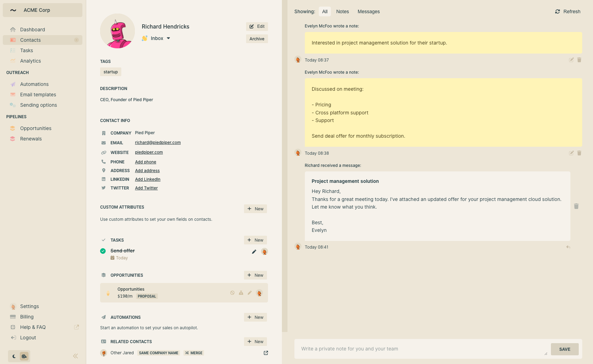Open Other Jared contact in new window
The image size is (593, 364).
click(266, 353)
